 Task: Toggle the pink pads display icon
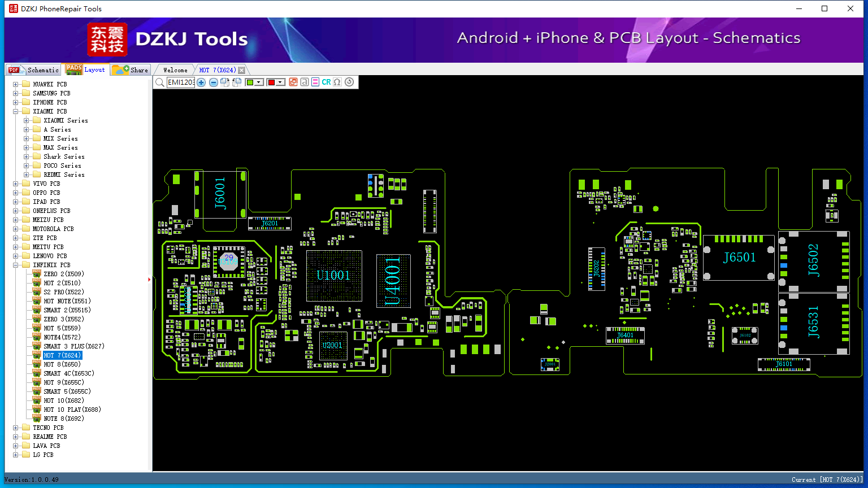tap(315, 82)
